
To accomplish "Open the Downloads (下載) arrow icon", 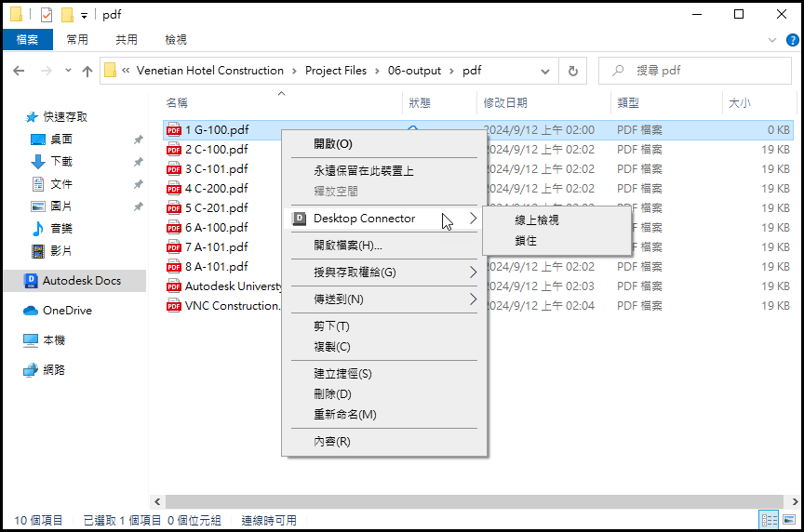I will tap(38, 162).
